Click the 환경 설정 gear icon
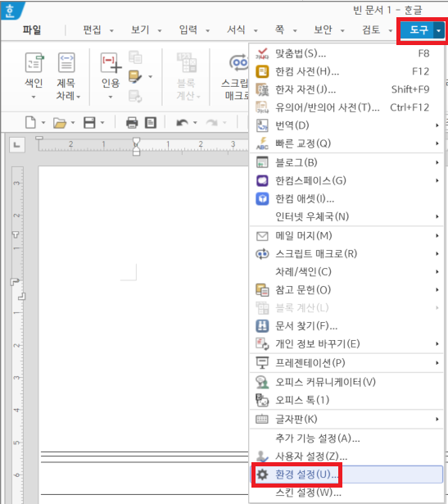The height and width of the screenshot is (504, 448). [262, 474]
